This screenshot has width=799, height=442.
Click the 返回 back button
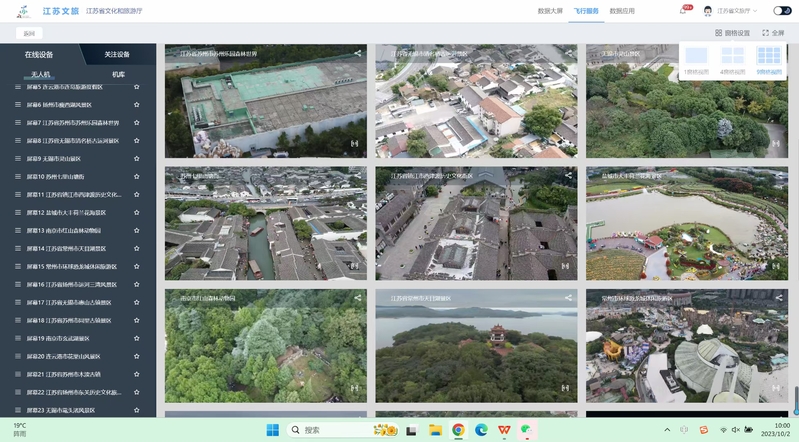coord(29,33)
